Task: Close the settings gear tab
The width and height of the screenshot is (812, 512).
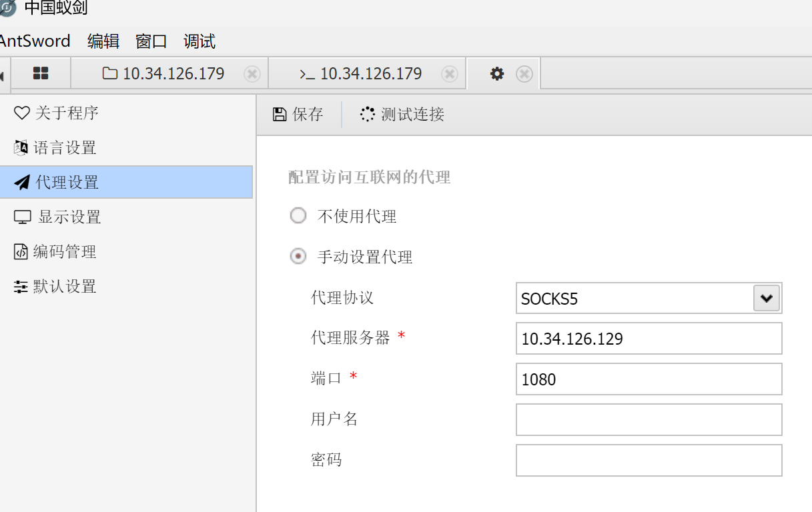Action: [x=524, y=74]
